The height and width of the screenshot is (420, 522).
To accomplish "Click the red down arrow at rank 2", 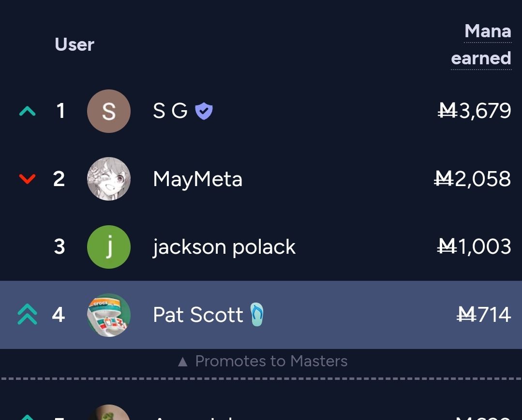I will click(x=27, y=179).
